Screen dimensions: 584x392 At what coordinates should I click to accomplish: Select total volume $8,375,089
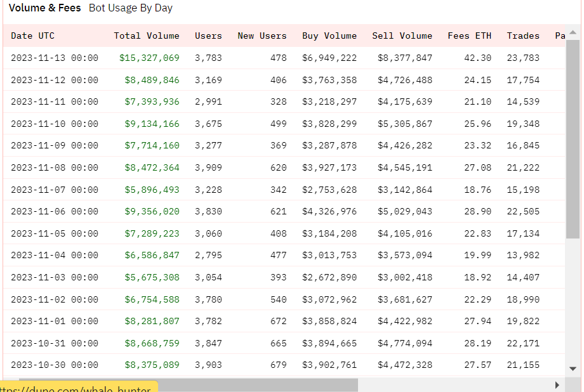(152, 365)
